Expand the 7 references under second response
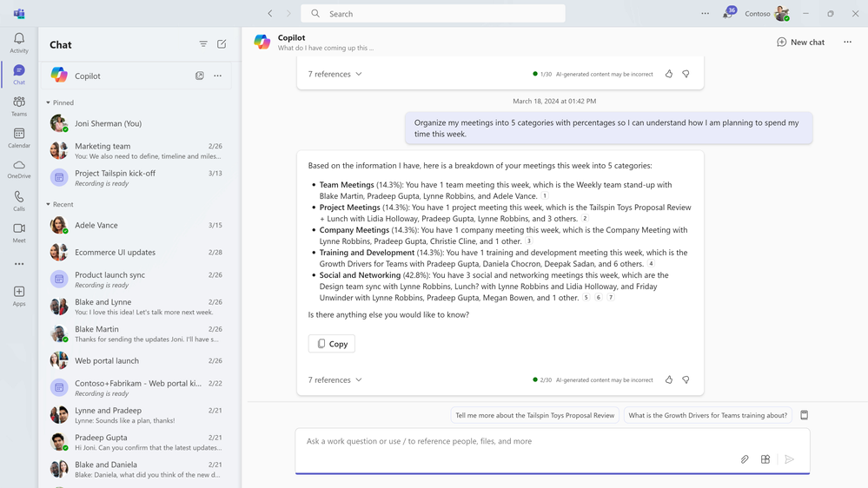 (x=335, y=380)
